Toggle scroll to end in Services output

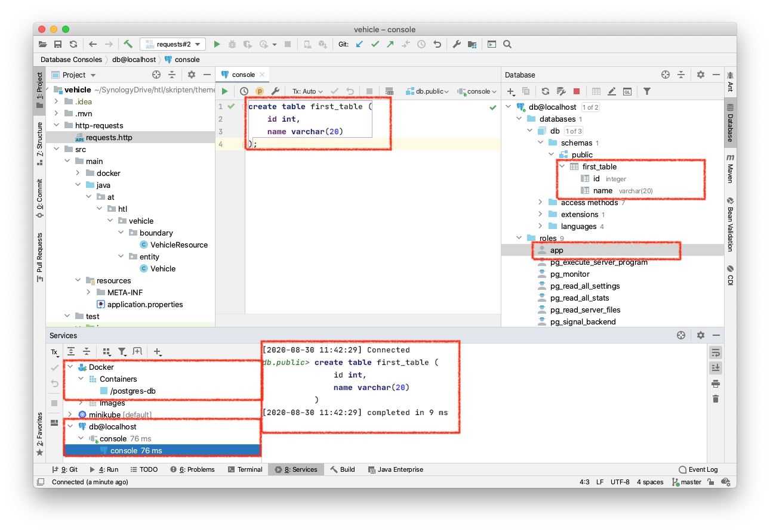tap(716, 367)
